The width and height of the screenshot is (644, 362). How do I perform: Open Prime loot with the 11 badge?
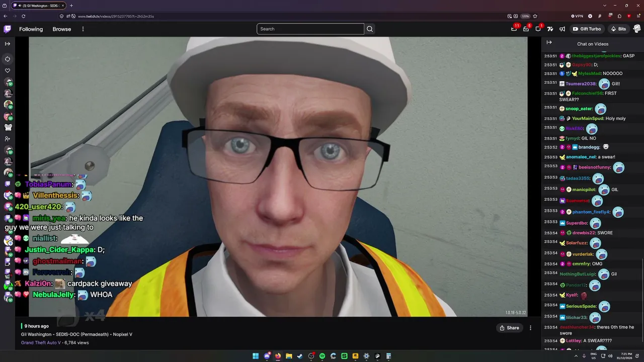click(514, 29)
